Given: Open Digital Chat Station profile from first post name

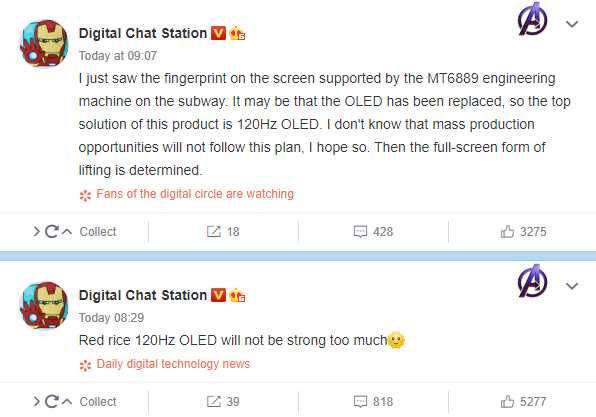Looking at the screenshot, I should 143,33.
